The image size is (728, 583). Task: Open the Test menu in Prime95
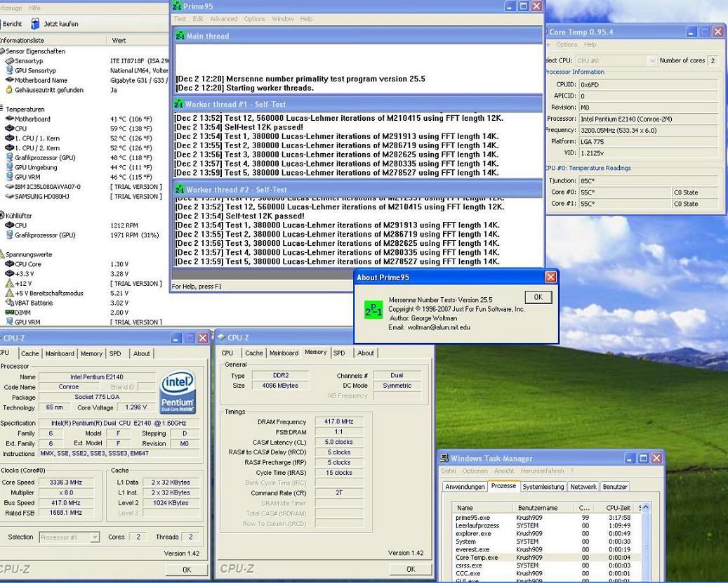[x=180, y=19]
